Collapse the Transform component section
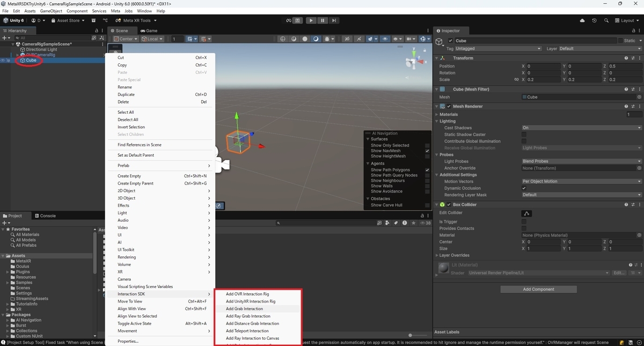Screen dimensions: 644x346 tap(436, 58)
